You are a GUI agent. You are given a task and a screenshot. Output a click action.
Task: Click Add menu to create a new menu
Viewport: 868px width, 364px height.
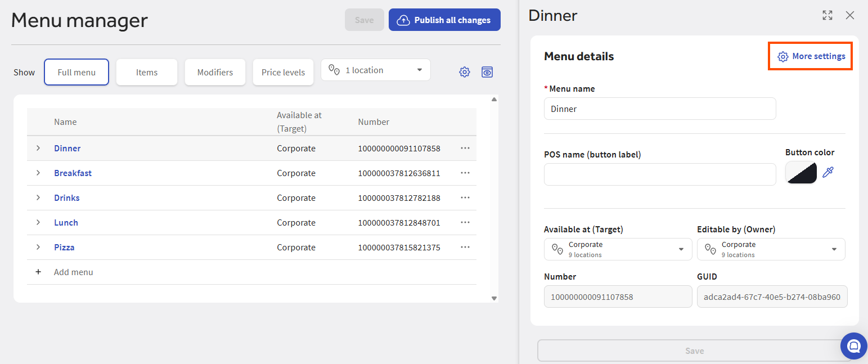click(73, 272)
